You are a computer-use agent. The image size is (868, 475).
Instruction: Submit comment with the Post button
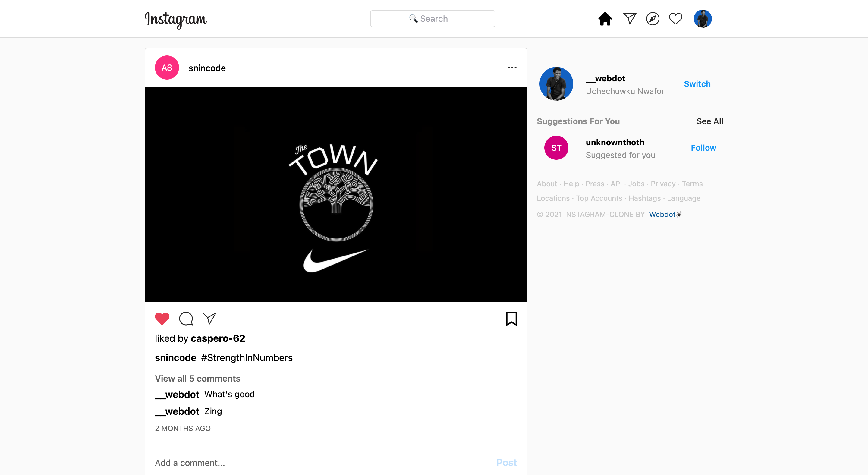coord(506,463)
